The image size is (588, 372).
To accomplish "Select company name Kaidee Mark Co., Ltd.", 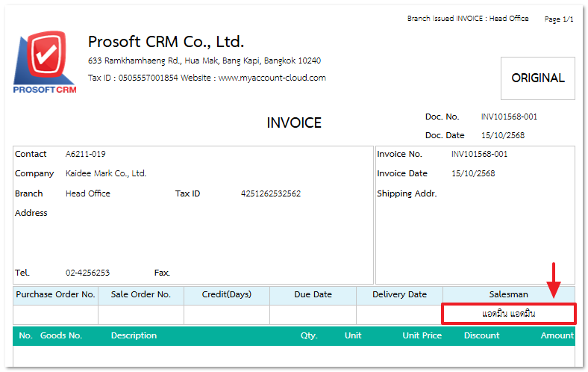I will [106, 173].
